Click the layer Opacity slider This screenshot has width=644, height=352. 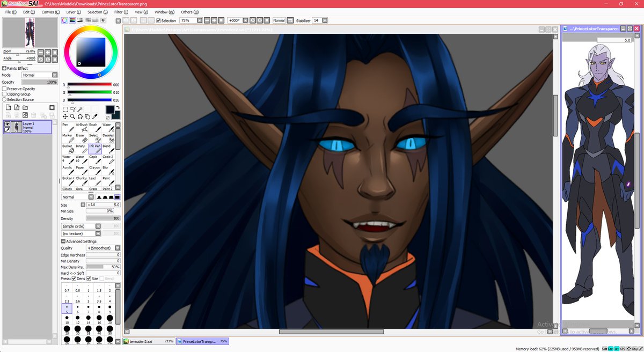[x=39, y=82]
